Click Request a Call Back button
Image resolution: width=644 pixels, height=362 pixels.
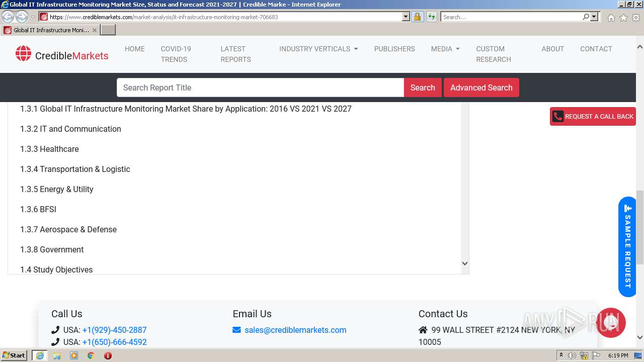pos(593,116)
